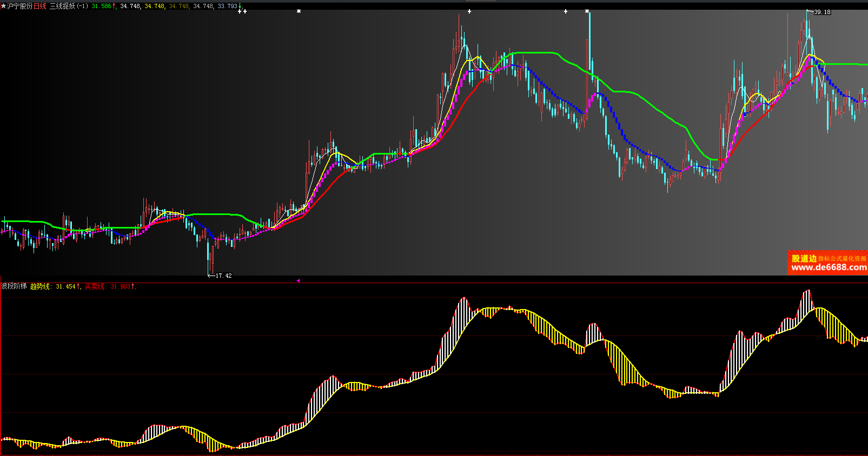Click the info marker above the tall cyan spike
Viewport: 868px width, 456px height.
tap(587, 11)
